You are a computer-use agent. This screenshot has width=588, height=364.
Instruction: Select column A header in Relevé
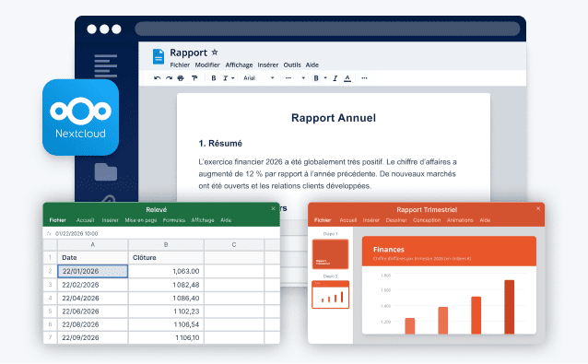coord(93,245)
